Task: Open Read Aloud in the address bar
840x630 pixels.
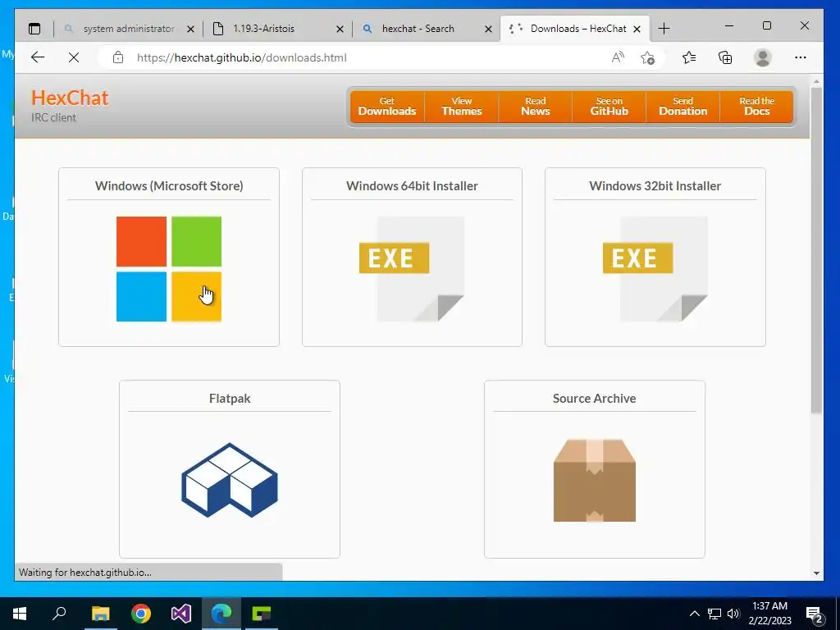Action: pyautogui.click(x=618, y=57)
